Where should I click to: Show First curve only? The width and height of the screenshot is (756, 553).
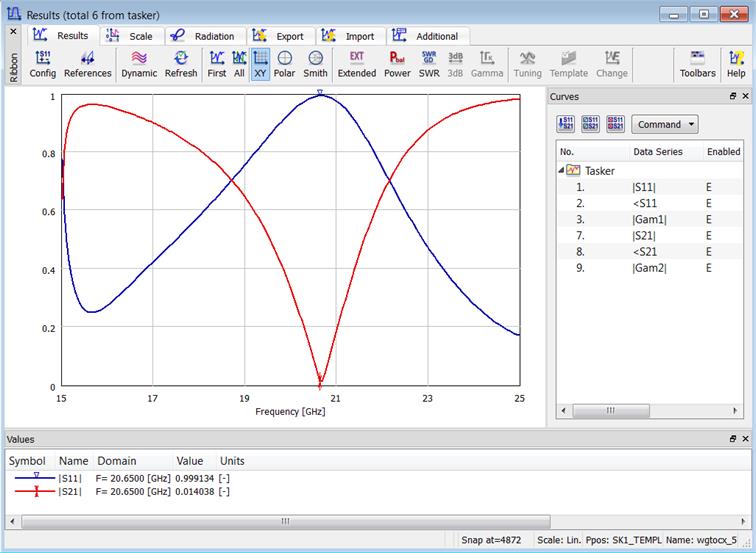click(x=216, y=65)
